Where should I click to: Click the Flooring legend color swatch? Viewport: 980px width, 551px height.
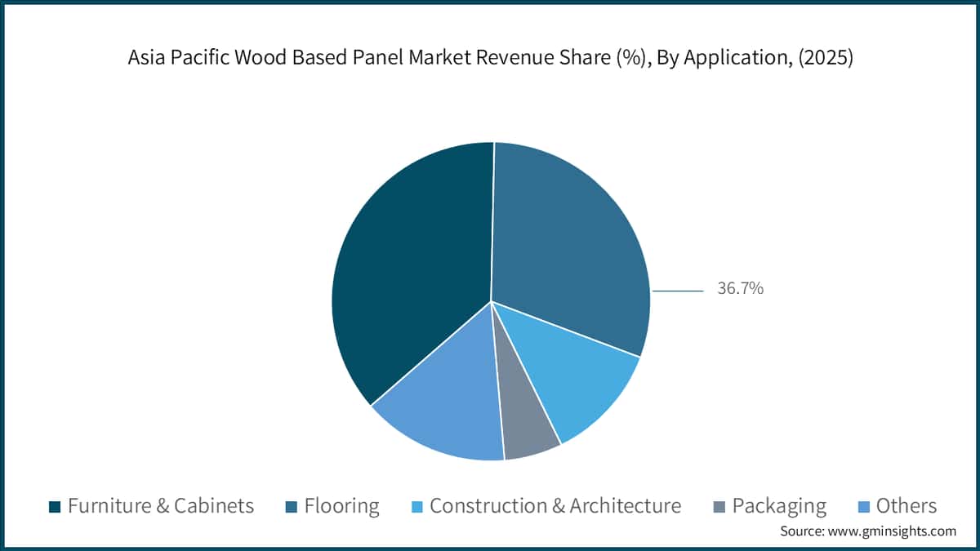point(292,507)
